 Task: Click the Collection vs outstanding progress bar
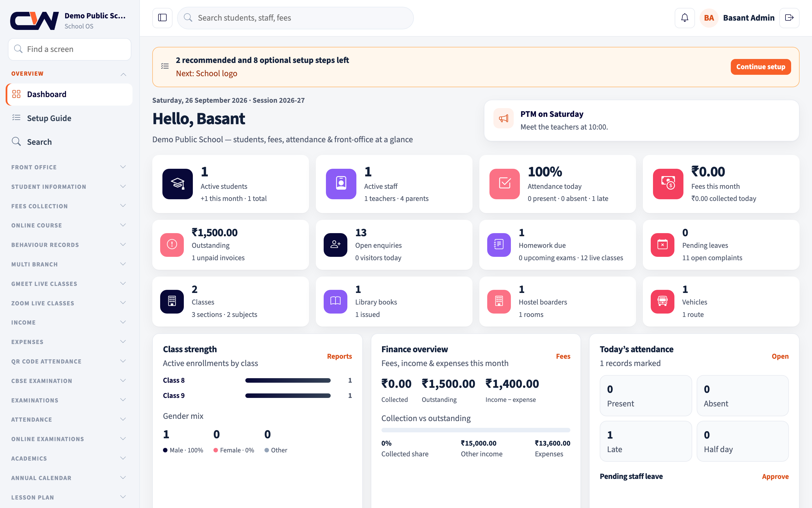click(x=476, y=430)
